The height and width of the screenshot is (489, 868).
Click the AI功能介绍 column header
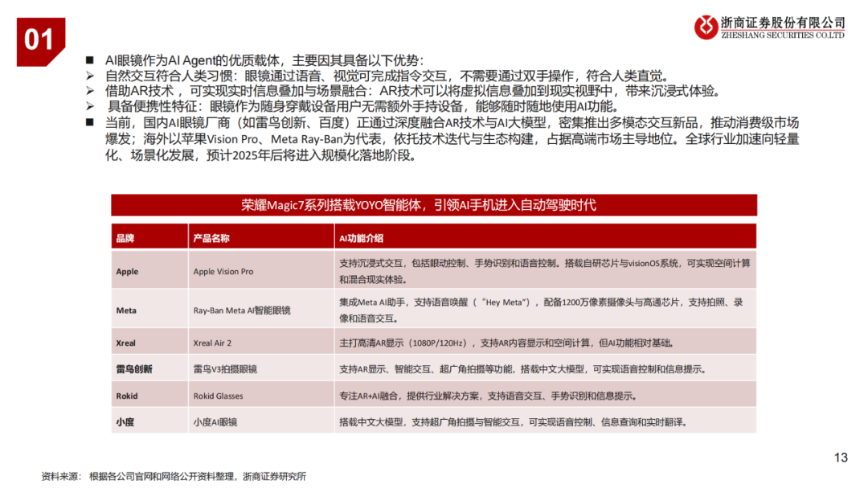[545, 237]
